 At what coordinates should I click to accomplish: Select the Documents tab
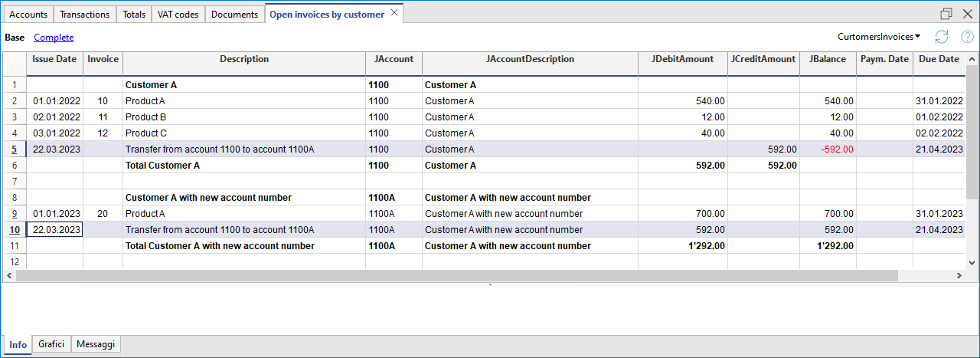(x=234, y=15)
